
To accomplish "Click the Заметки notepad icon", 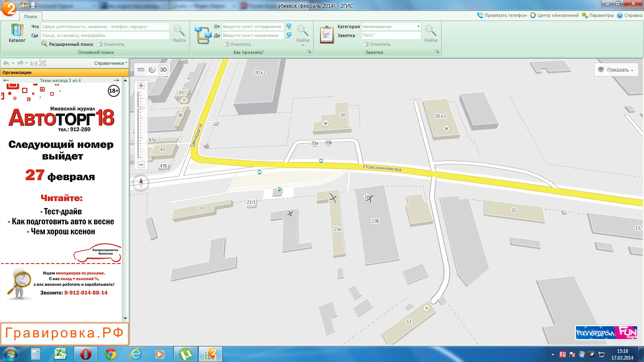I will click(x=326, y=35).
